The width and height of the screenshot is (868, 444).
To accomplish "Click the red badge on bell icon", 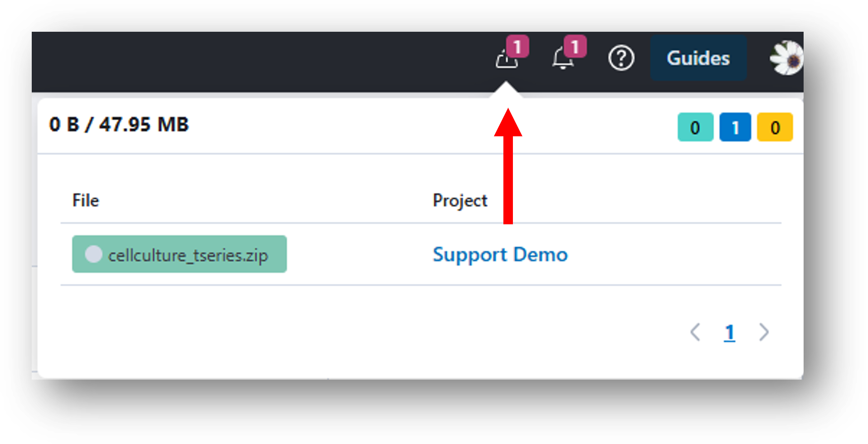I will [x=575, y=46].
